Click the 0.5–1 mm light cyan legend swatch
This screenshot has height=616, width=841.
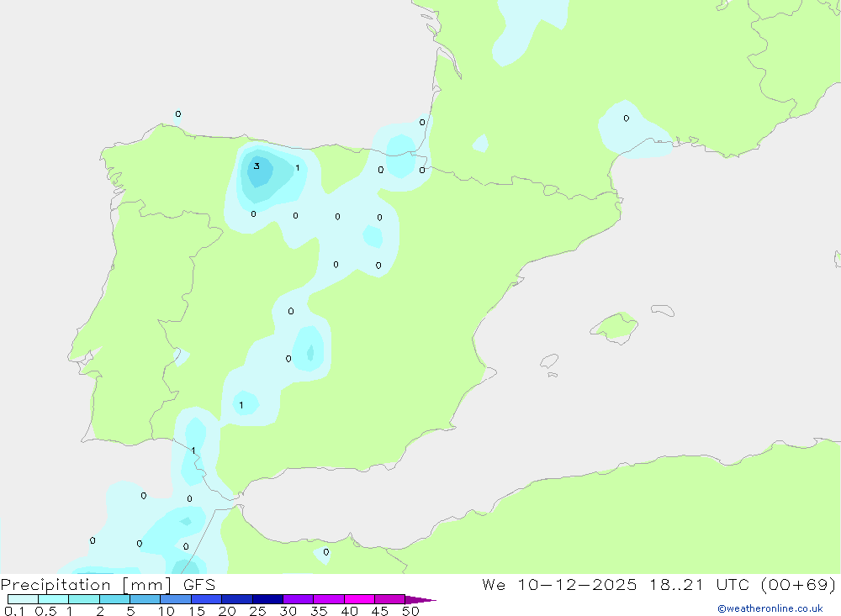[54, 599]
